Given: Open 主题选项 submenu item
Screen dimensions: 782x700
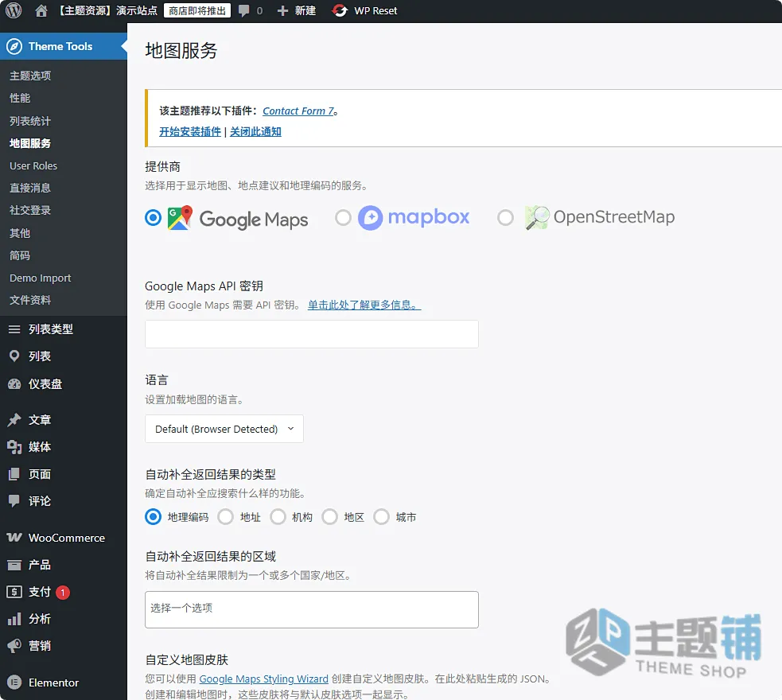Looking at the screenshot, I should point(30,76).
